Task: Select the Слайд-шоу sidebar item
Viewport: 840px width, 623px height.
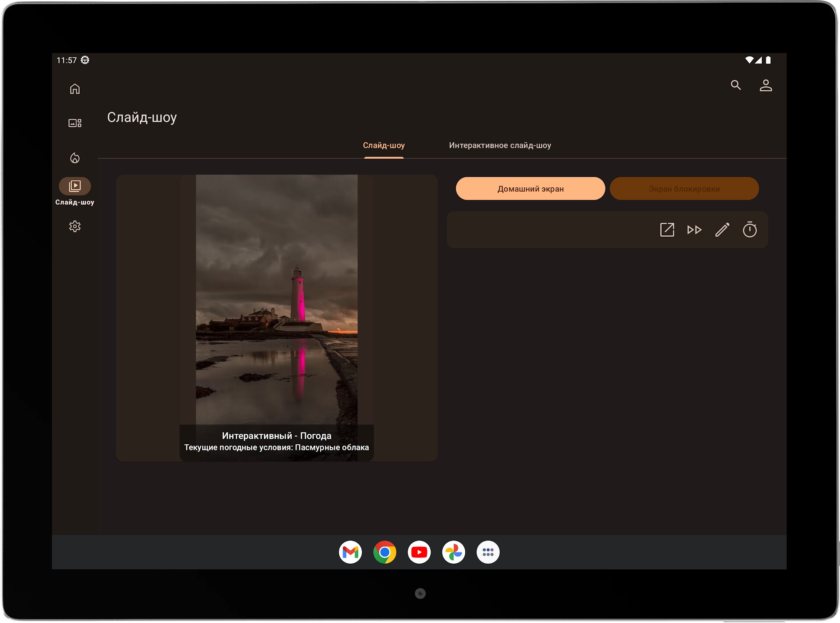Action: click(x=75, y=186)
